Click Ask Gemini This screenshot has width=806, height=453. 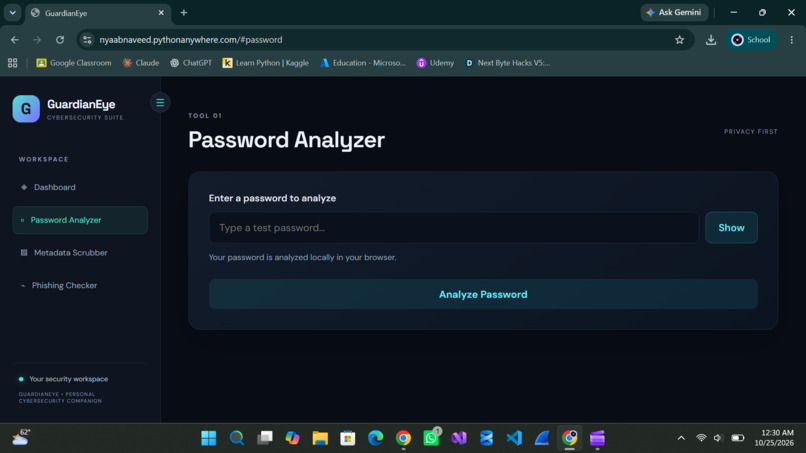(674, 12)
